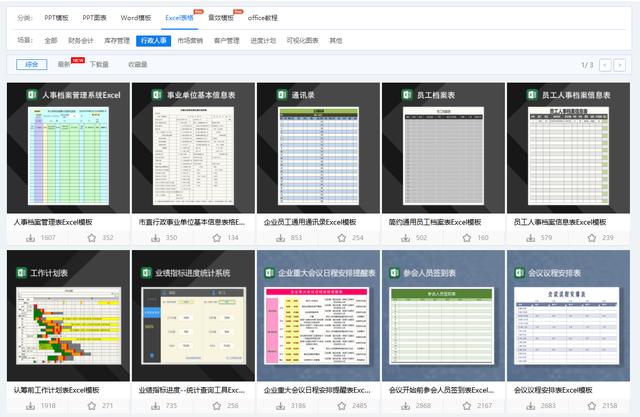Click download icon under 简约通用员工档案表Excel模板
This screenshot has height=417, width=640.
(x=405, y=238)
